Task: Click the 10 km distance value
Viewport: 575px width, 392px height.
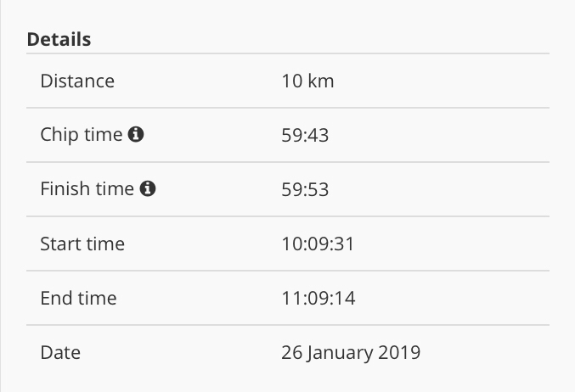Action: (x=307, y=81)
